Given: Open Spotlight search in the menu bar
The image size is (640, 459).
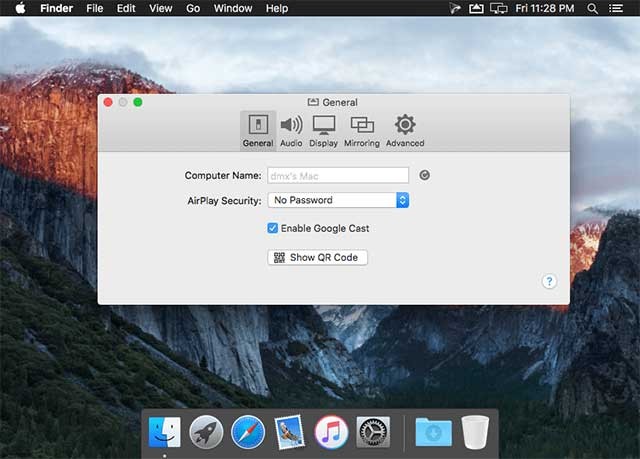Looking at the screenshot, I should (x=593, y=8).
